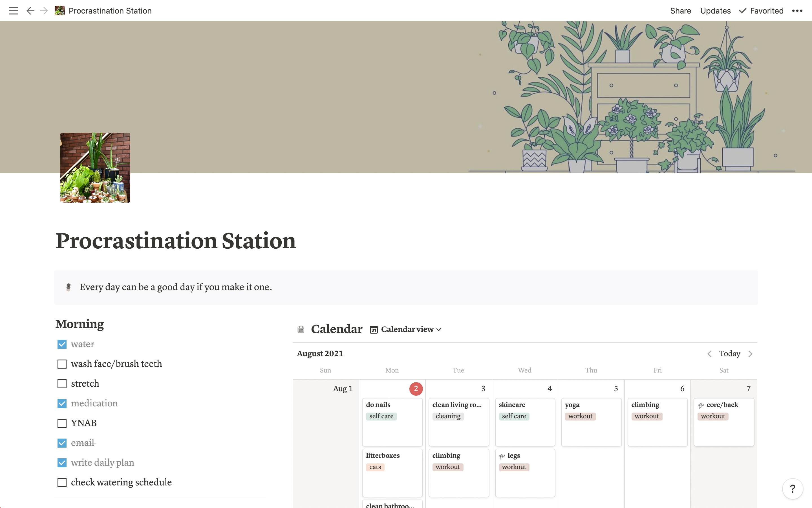Open the litterboxes card

(x=392, y=473)
